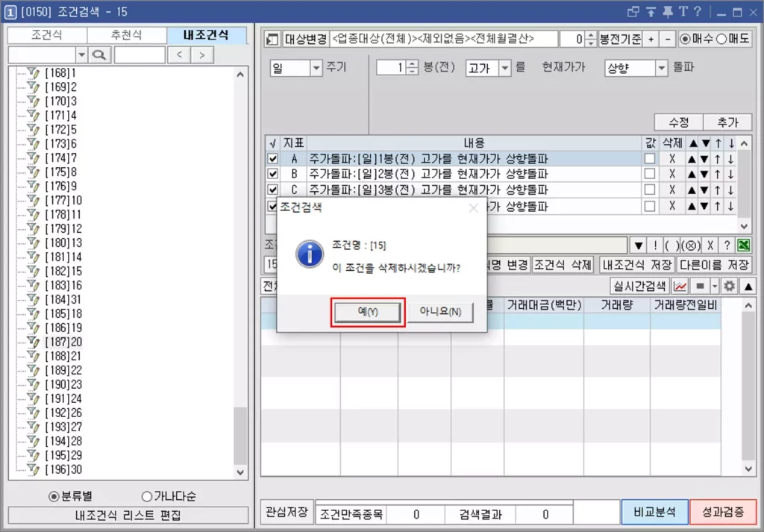Click the condition tree vertical scrollbar thumb
This screenshot has height=532, width=764.
[240, 435]
